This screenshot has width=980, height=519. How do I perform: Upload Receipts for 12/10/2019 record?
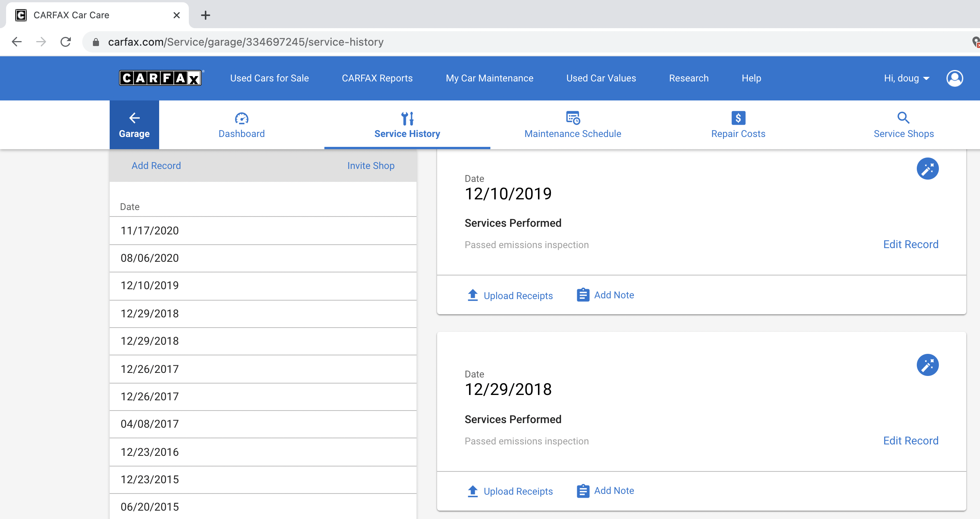518,296
